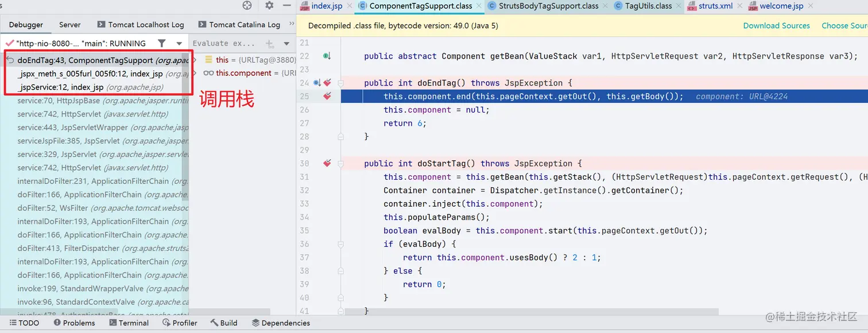The image size is (868, 333).
Task: Open TODO tool window icon
Action: point(23,323)
